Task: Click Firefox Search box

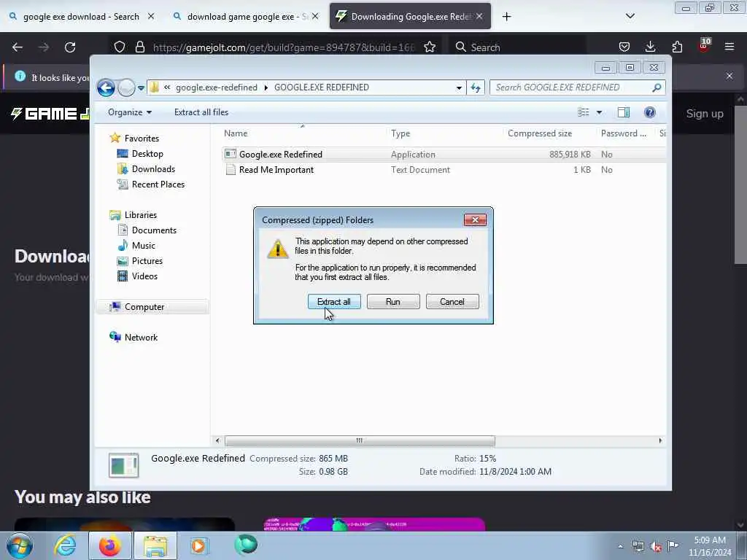Action: 518,47
